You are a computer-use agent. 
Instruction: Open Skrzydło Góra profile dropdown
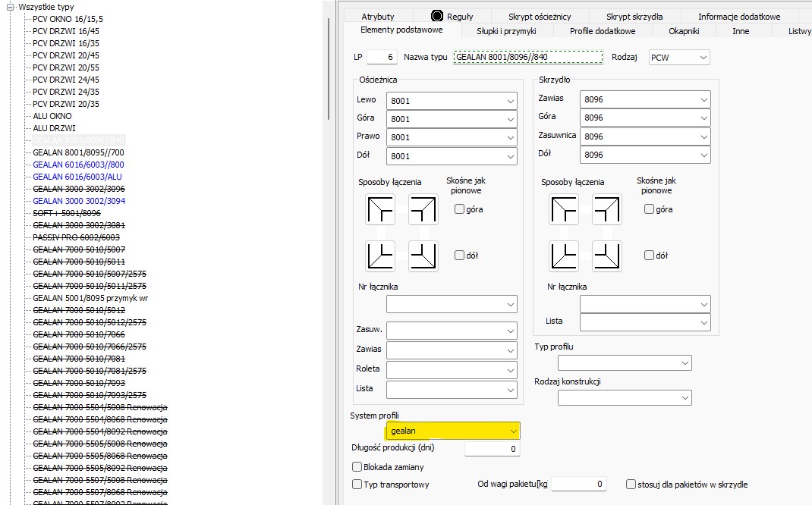coord(645,118)
